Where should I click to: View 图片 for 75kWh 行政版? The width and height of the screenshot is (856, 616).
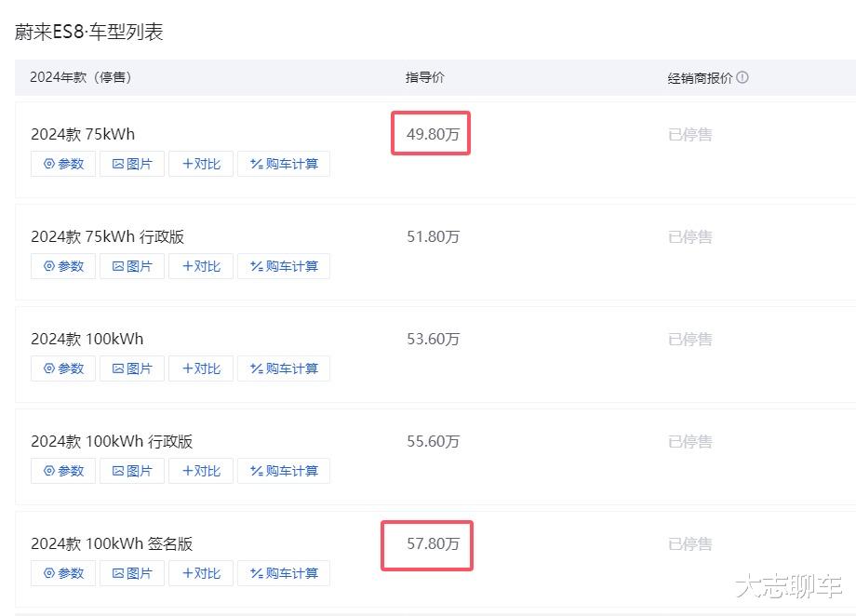[132, 266]
